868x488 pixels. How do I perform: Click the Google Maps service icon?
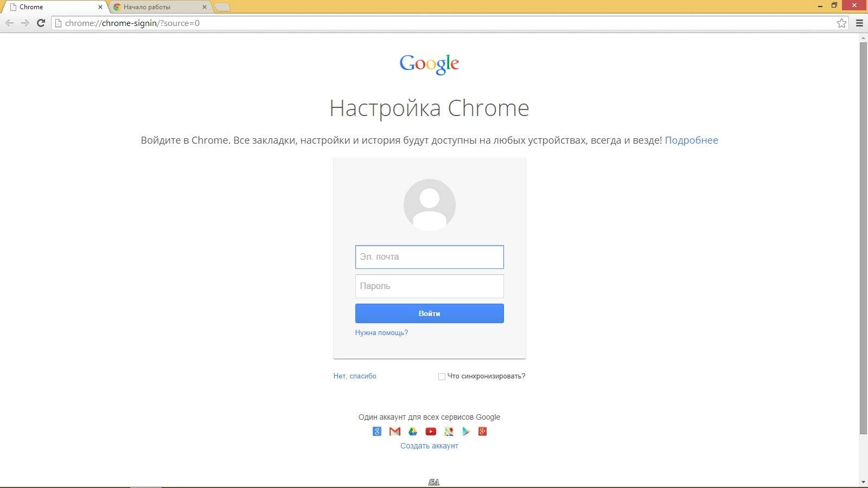point(449,432)
